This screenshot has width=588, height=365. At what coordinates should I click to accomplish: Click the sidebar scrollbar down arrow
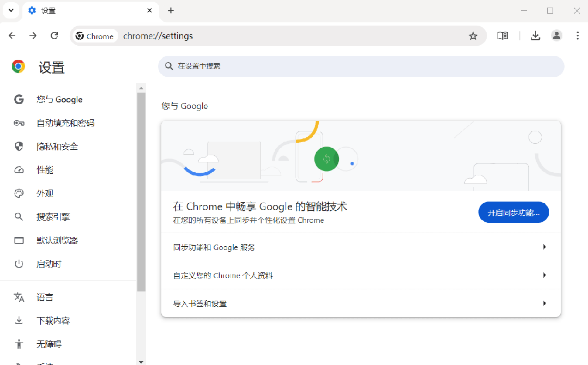point(141,362)
